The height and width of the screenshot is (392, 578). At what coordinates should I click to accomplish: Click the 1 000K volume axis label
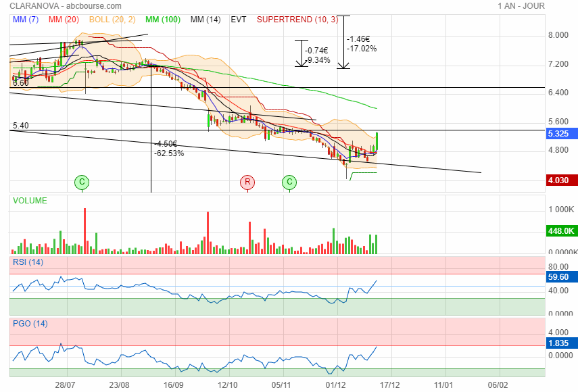tap(561, 210)
